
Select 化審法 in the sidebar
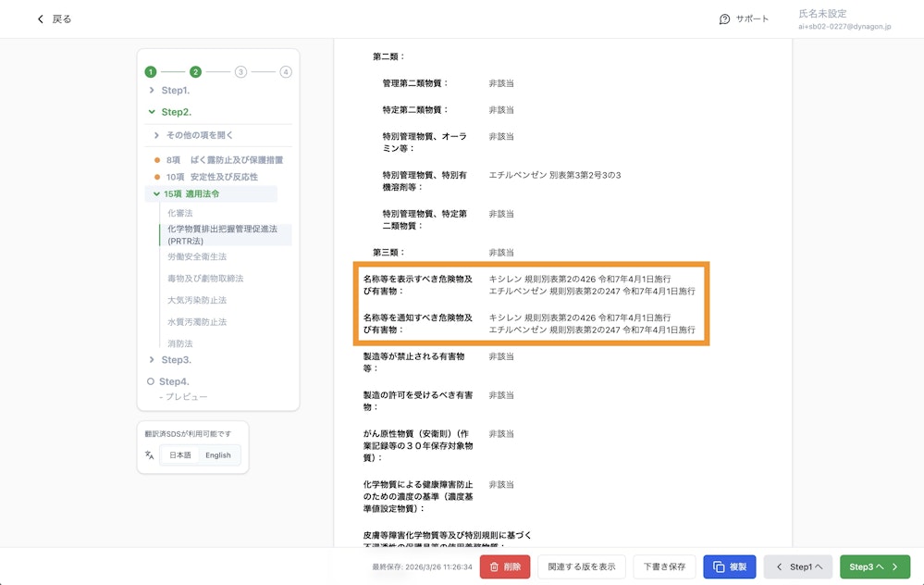tap(180, 213)
